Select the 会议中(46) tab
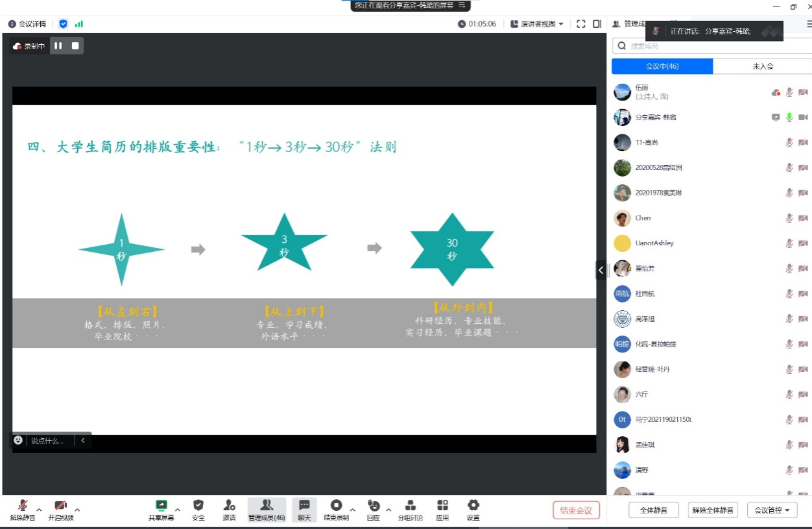Viewport: 812px width, 529px height. [662, 66]
